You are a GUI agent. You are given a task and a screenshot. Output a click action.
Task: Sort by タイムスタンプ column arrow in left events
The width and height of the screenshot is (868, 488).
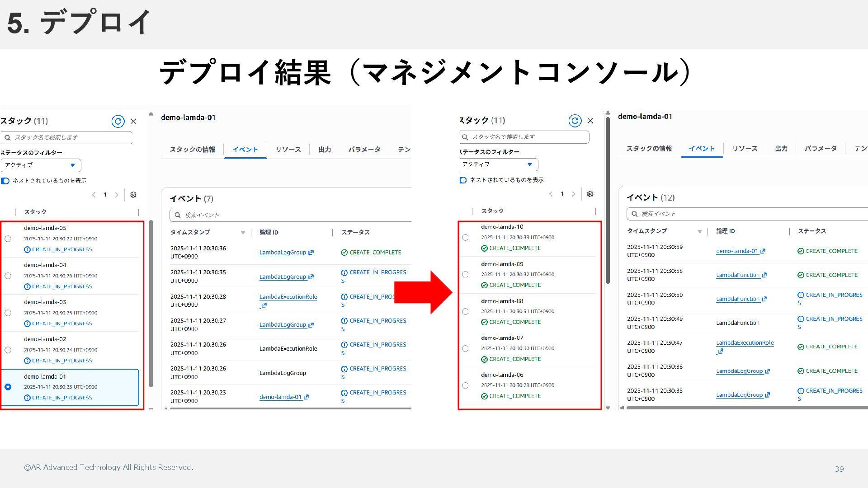243,233
